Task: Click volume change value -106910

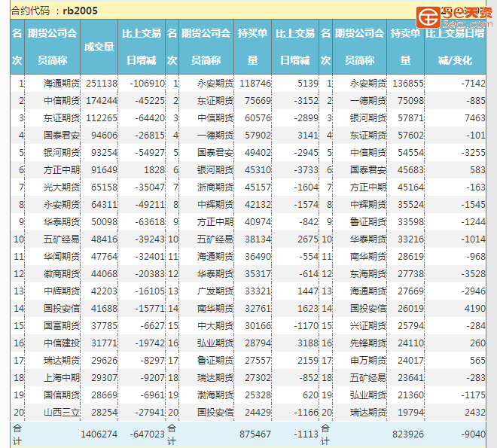Action: click(147, 84)
